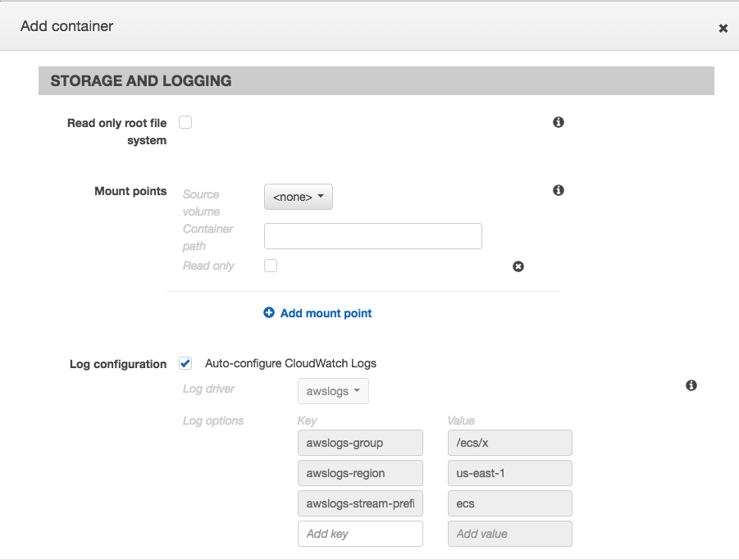Uncheck Auto-configure CloudWatch Logs
Viewport: 739px width, 560px height.
point(185,363)
